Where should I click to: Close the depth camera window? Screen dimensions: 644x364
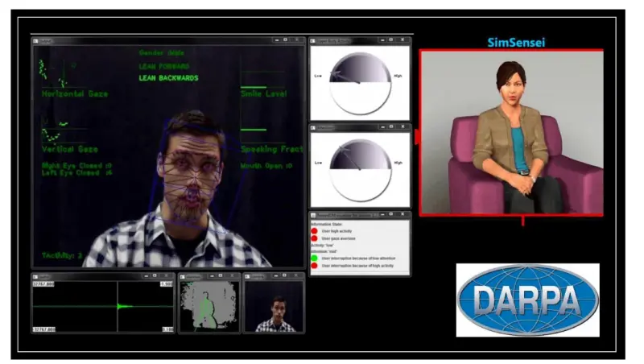pyautogui.click(x=232, y=275)
